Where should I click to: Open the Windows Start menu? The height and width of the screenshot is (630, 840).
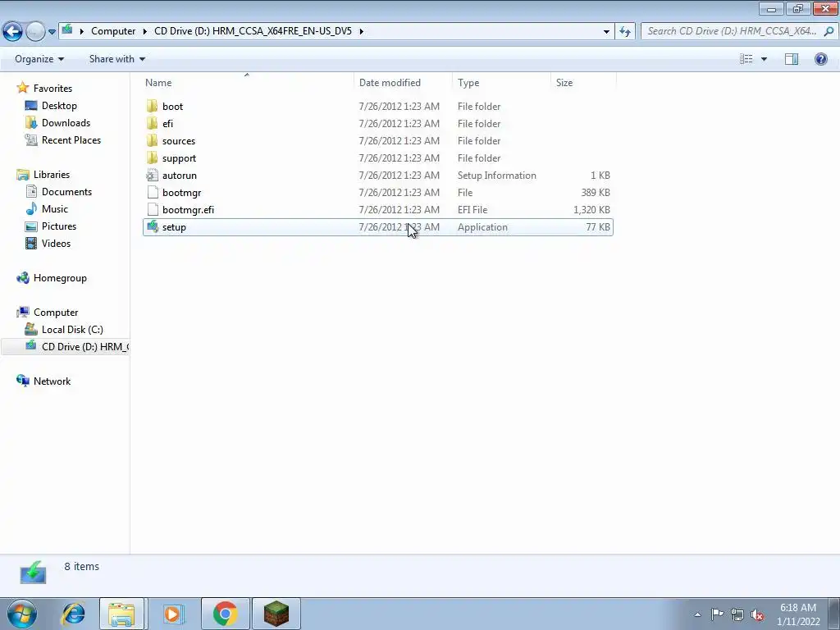(x=21, y=614)
